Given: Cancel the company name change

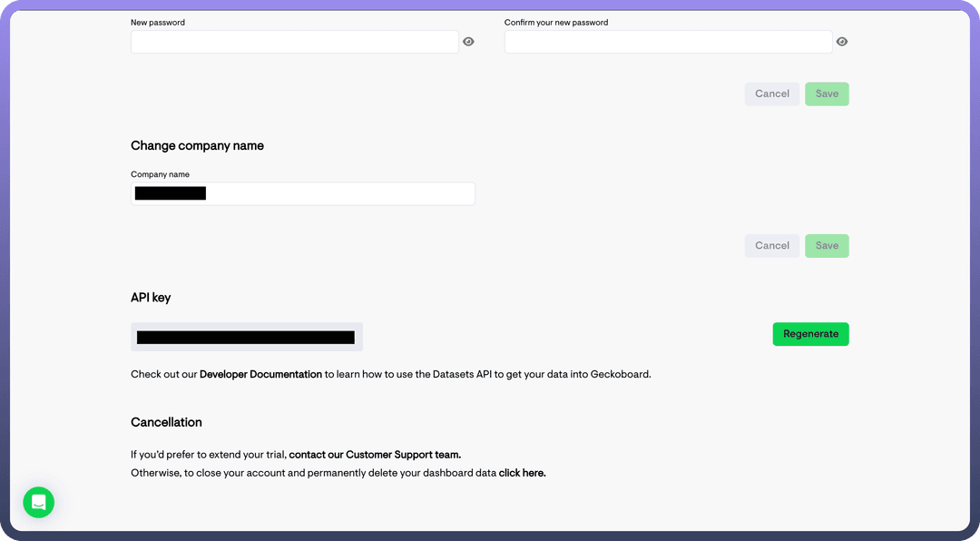Looking at the screenshot, I should click(x=772, y=246).
